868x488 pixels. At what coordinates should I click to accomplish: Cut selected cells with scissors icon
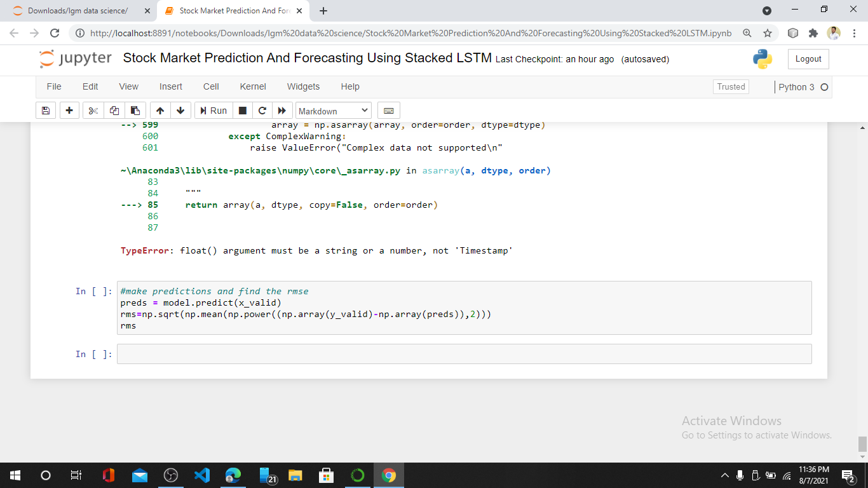point(93,111)
